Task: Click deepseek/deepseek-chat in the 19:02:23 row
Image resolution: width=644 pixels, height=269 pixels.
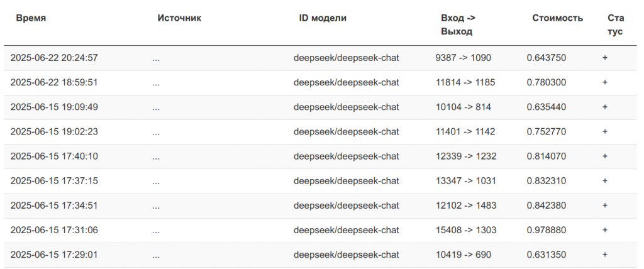Action: tap(347, 132)
